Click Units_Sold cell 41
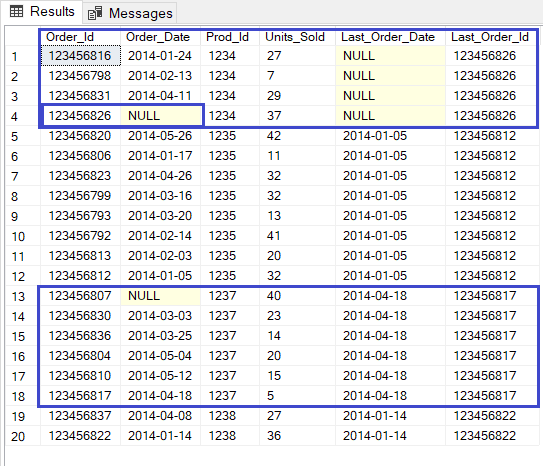This screenshot has width=543, height=466. pyautogui.click(x=297, y=236)
